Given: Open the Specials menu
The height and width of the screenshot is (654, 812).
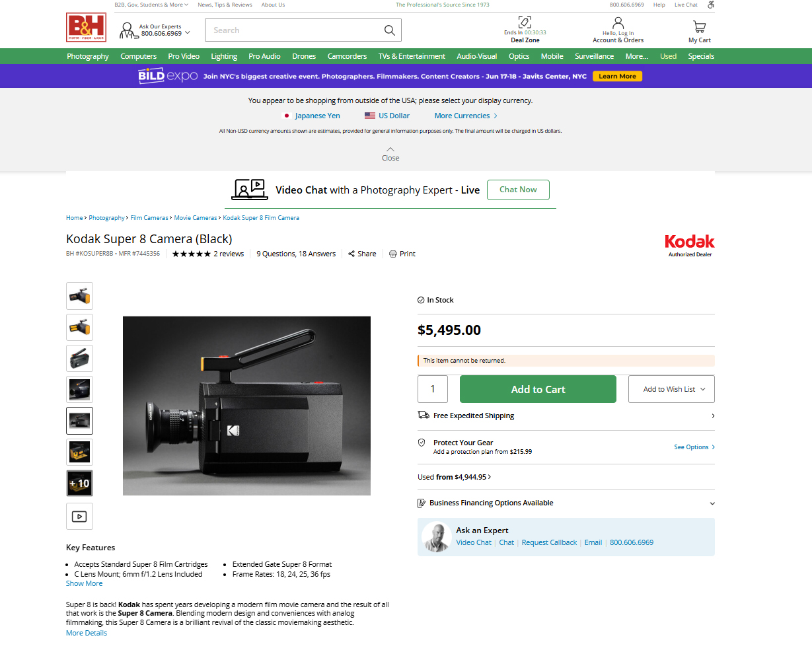Looking at the screenshot, I should (x=701, y=56).
